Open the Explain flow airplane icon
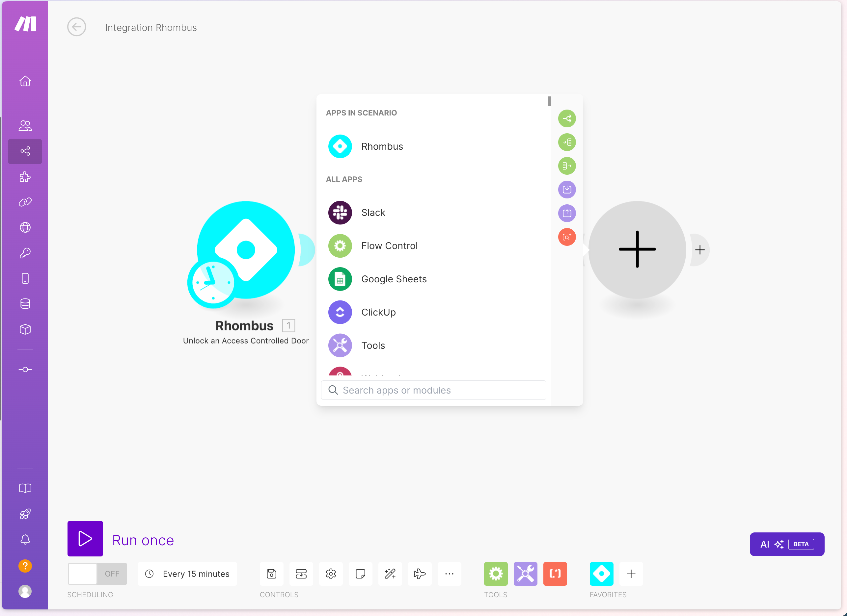 [x=420, y=574]
